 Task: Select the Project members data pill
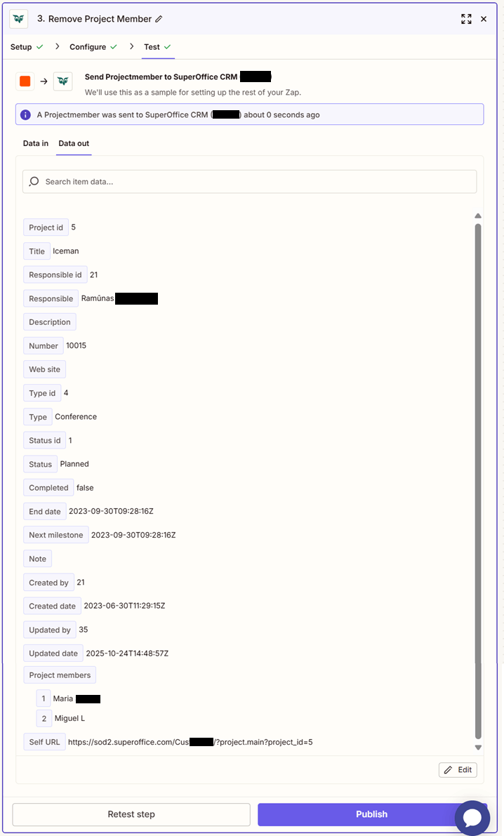tap(60, 675)
